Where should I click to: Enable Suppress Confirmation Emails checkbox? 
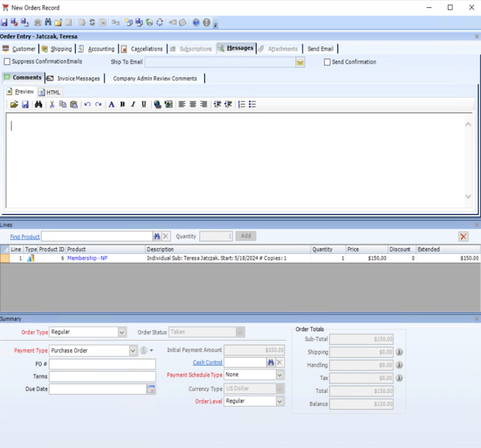7,61
